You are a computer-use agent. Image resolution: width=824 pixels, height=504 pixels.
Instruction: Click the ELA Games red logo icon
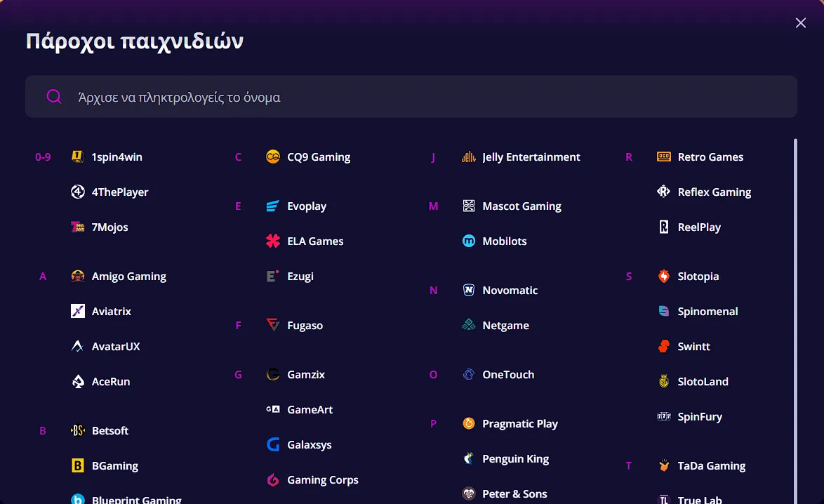pos(273,241)
